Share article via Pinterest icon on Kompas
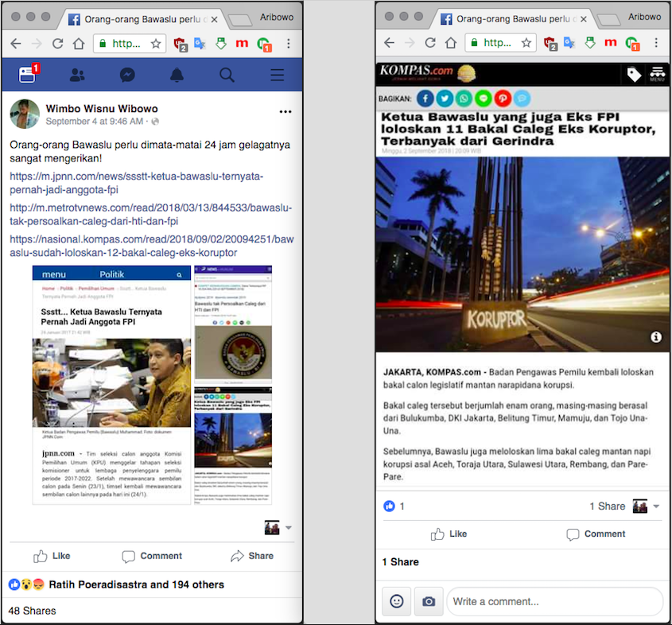 [502, 99]
